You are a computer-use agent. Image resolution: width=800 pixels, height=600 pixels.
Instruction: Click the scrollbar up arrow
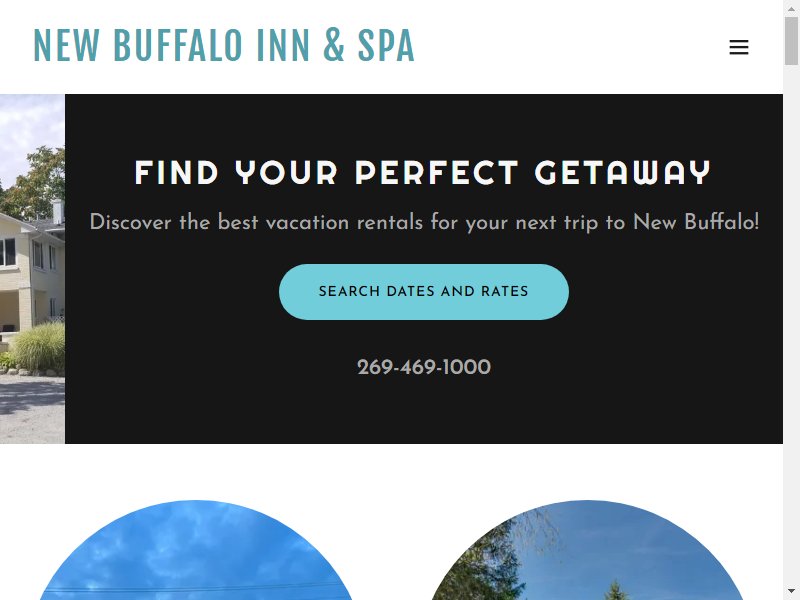pyautogui.click(x=791, y=8)
